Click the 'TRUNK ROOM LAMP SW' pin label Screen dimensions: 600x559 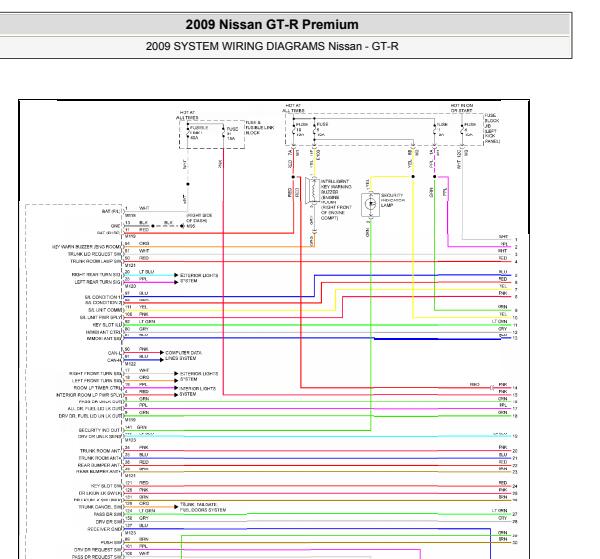(x=95, y=261)
